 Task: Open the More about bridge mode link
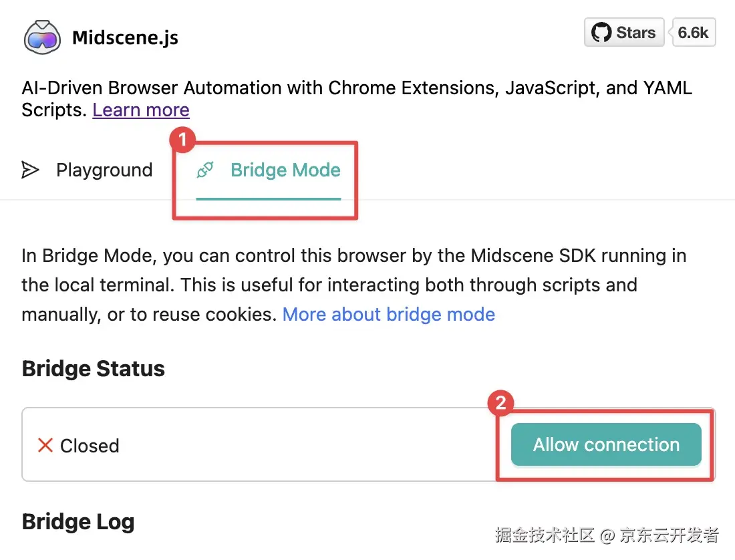389,315
